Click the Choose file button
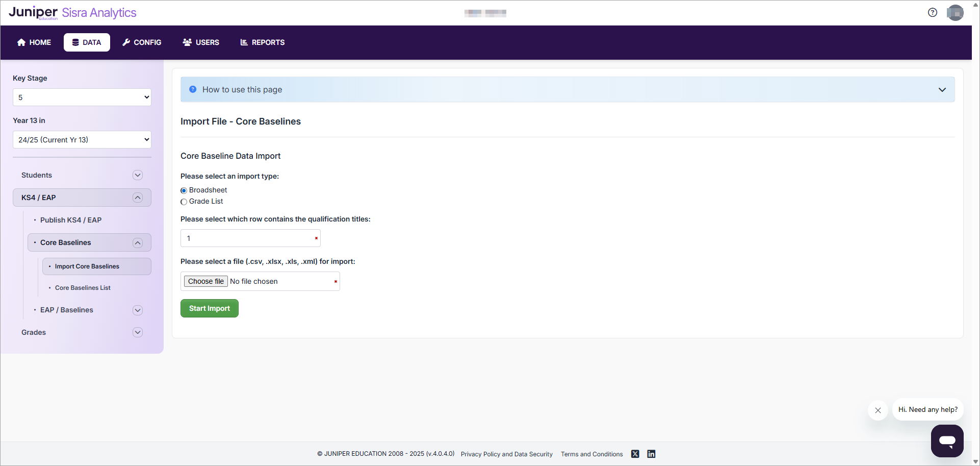 [x=205, y=281]
